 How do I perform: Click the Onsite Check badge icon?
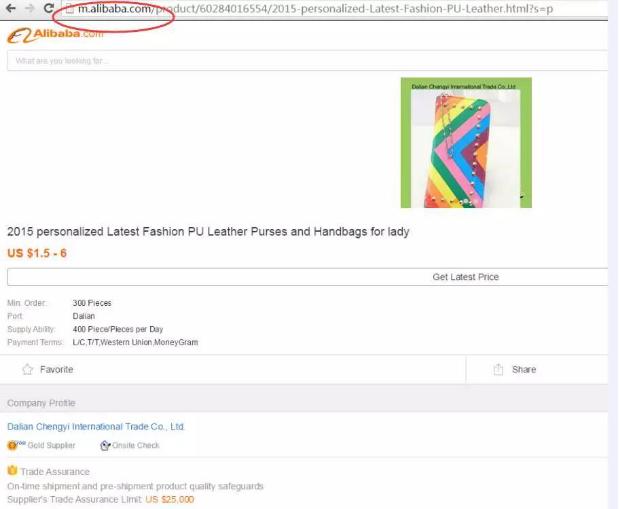[105, 445]
